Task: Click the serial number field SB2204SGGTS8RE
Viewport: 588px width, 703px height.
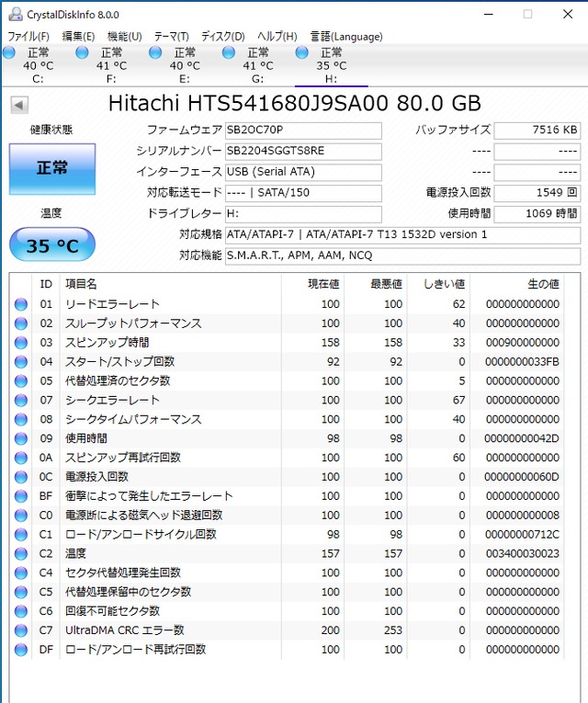Action: tap(303, 152)
